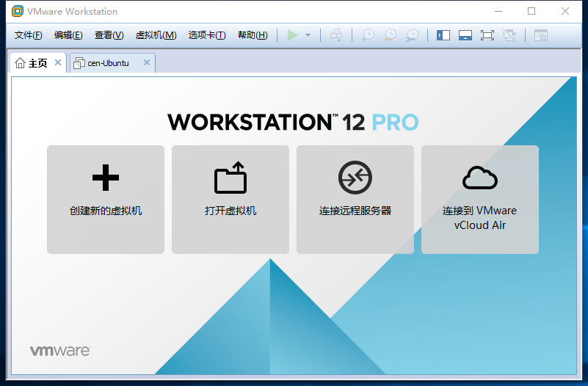Close the 主页 tab
The width and height of the screenshot is (588, 386).
[58, 62]
